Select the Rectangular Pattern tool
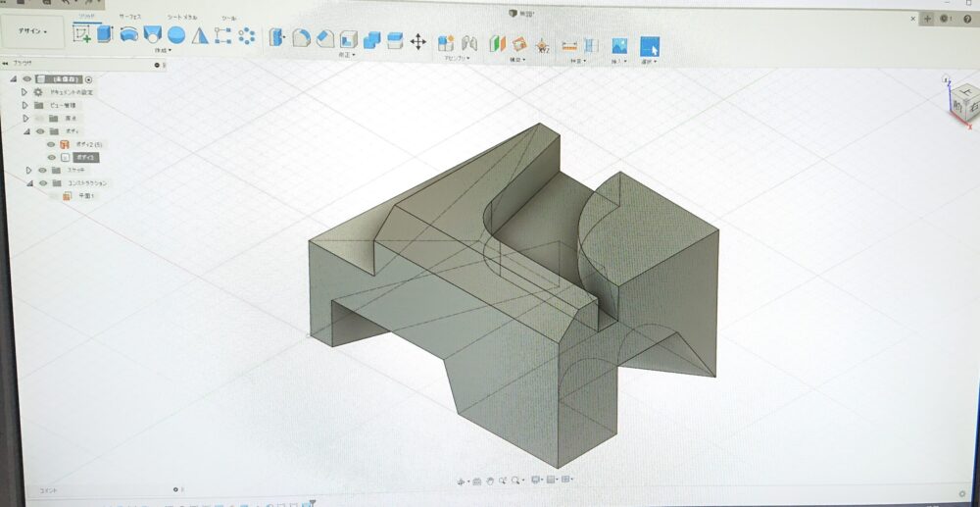The height and width of the screenshot is (507, 980). pyautogui.click(x=223, y=36)
